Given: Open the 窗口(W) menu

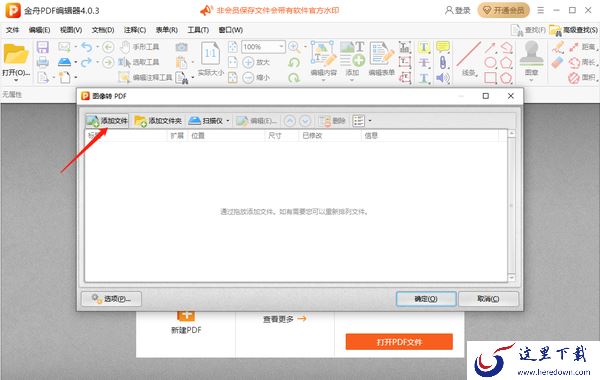Looking at the screenshot, I should pos(231,30).
